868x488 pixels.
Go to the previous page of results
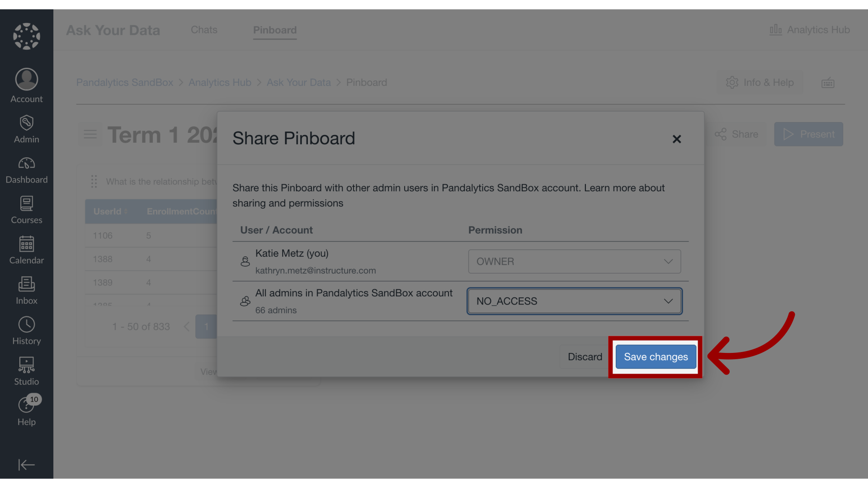(x=186, y=327)
